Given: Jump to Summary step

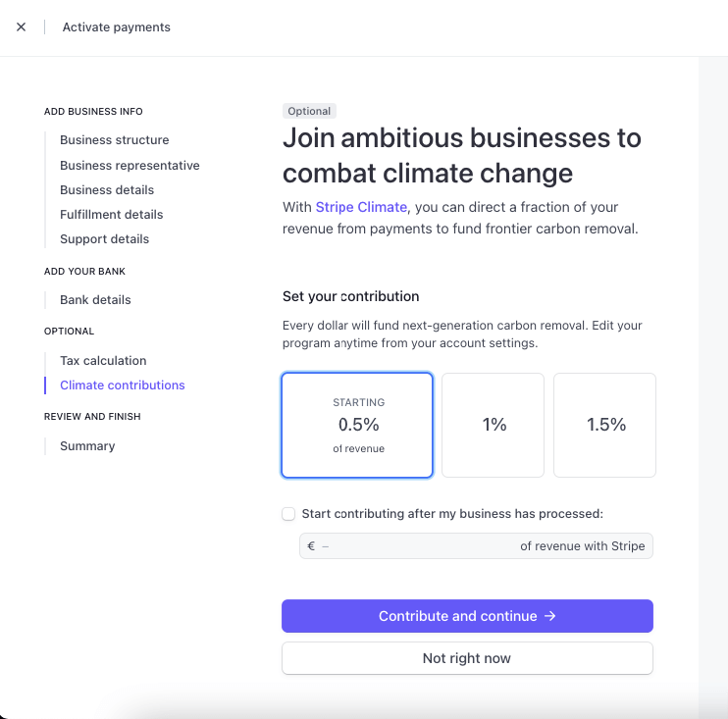Looking at the screenshot, I should tap(87, 446).
